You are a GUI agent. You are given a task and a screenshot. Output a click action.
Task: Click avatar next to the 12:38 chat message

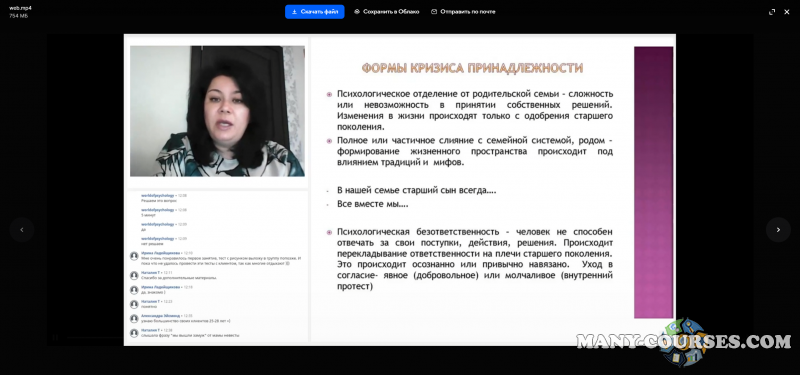pyautogui.click(x=134, y=333)
